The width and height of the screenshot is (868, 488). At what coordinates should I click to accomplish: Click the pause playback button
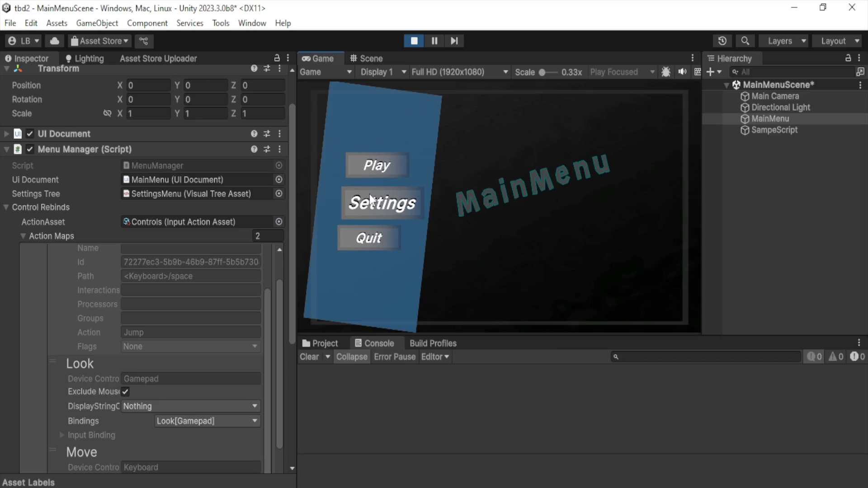[434, 41]
